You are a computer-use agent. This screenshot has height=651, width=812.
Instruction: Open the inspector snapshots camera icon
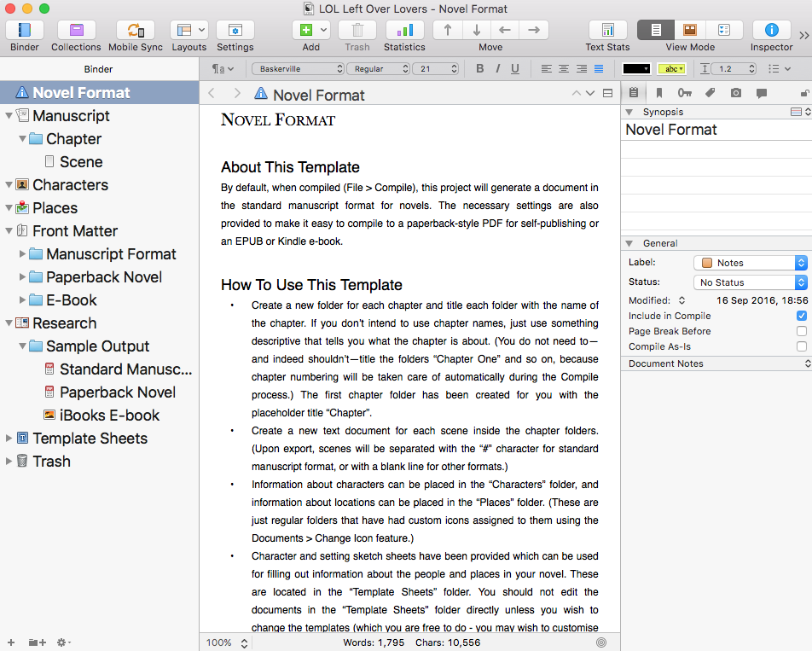pos(736,93)
